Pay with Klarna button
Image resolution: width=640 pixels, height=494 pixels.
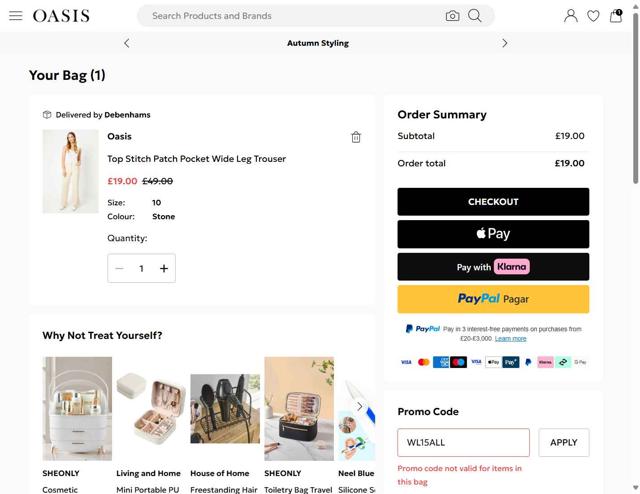click(x=493, y=267)
